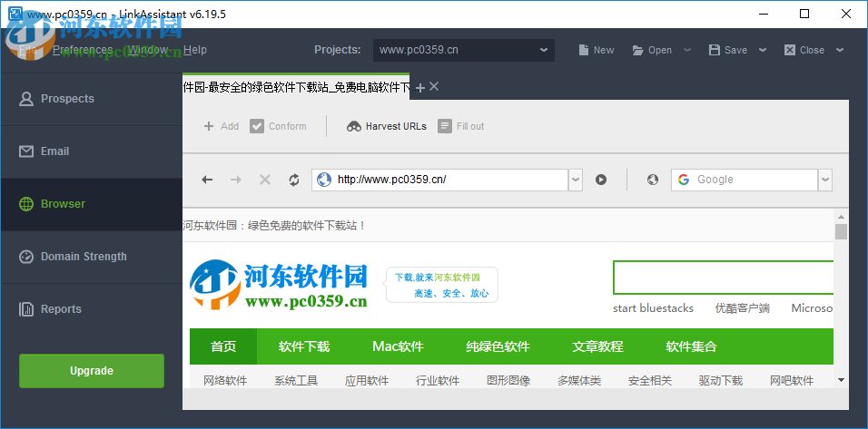Click 软件集合 navigation tab
This screenshot has width=868, height=429.
click(x=691, y=346)
